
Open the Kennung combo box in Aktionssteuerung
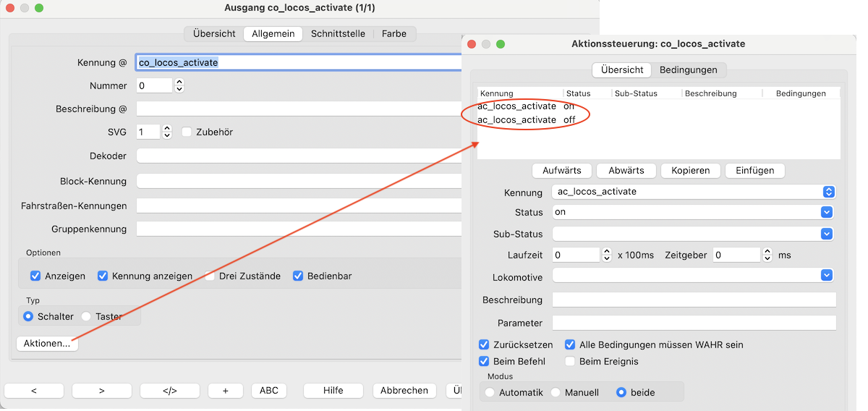829,192
